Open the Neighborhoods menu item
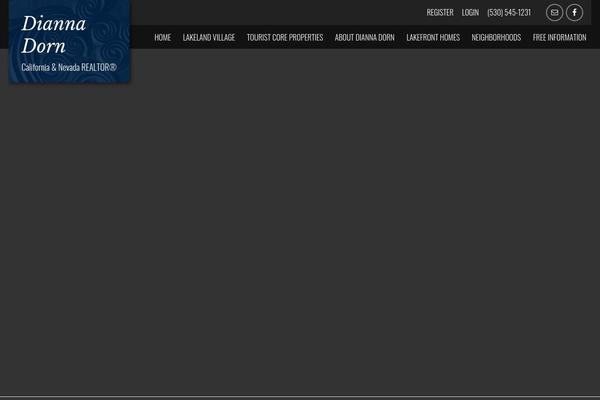Screen dimensions: 600x400 496,38
